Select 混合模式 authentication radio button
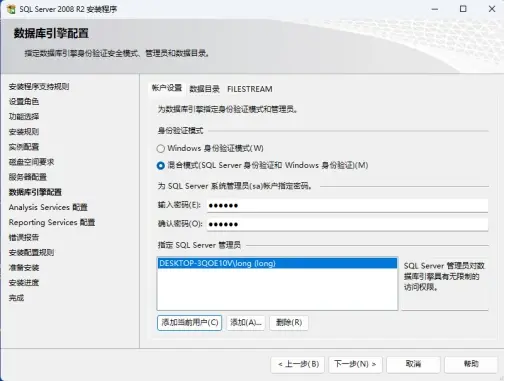 pos(161,165)
